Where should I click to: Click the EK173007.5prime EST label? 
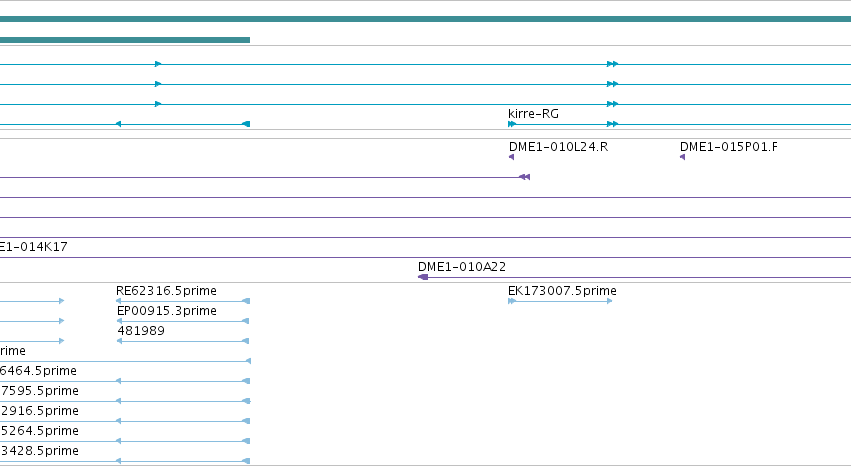coord(562,291)
